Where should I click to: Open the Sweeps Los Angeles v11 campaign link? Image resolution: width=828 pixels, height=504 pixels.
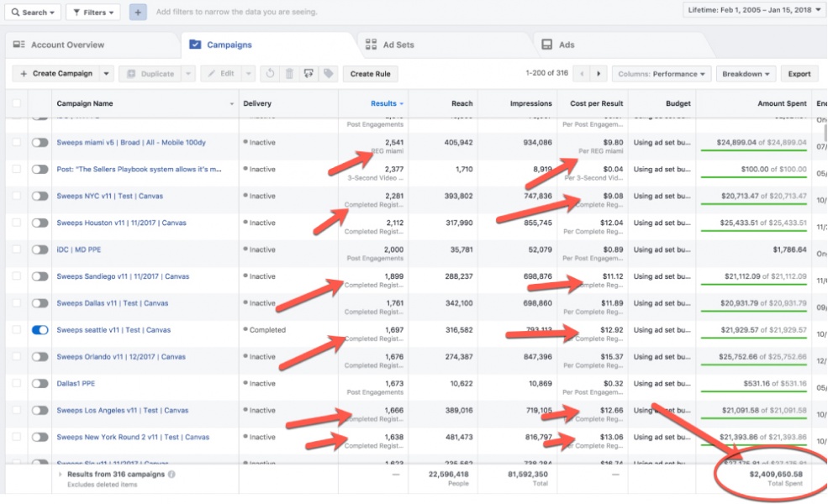click(x=122, y=410)
